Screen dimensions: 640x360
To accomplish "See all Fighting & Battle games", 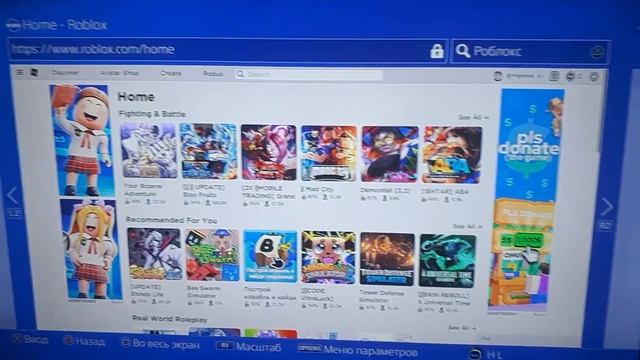I will point(473,118).
